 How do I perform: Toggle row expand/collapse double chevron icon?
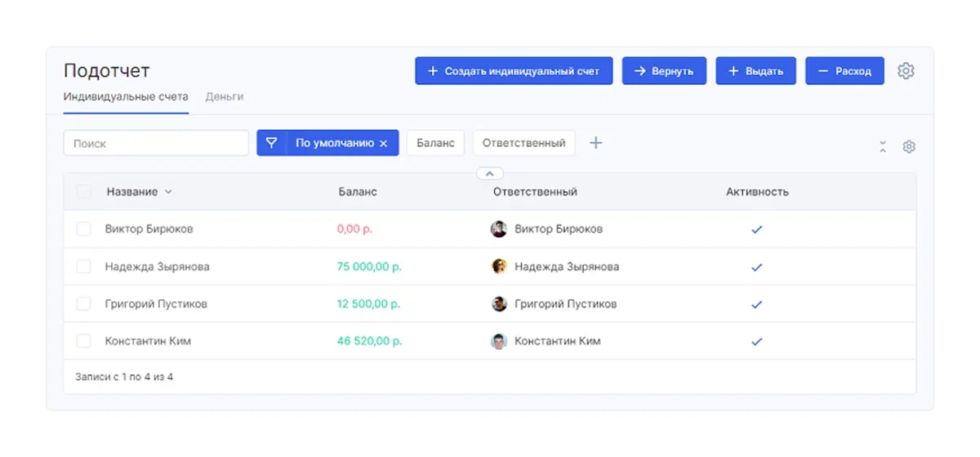[x=883, y=146]
